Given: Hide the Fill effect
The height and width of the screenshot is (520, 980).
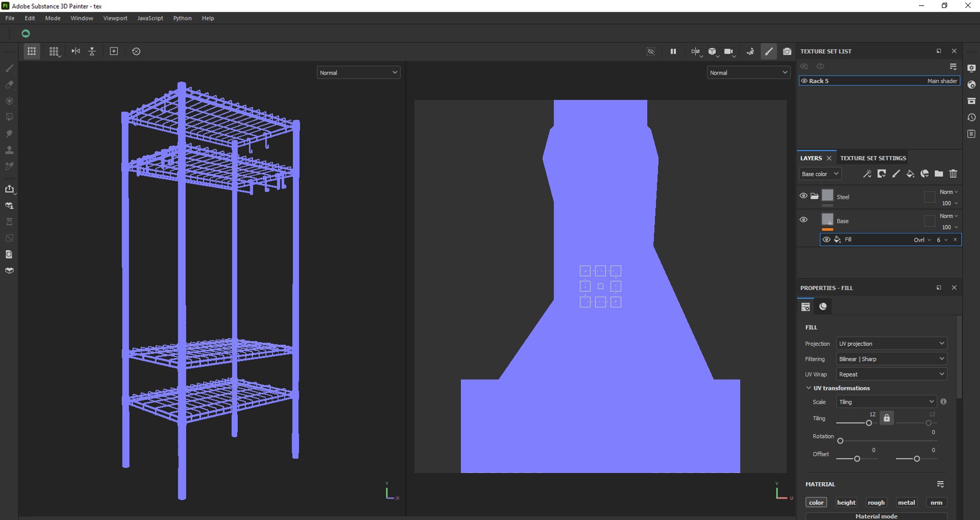Looking at the screenshot, I should coord(826,240).
